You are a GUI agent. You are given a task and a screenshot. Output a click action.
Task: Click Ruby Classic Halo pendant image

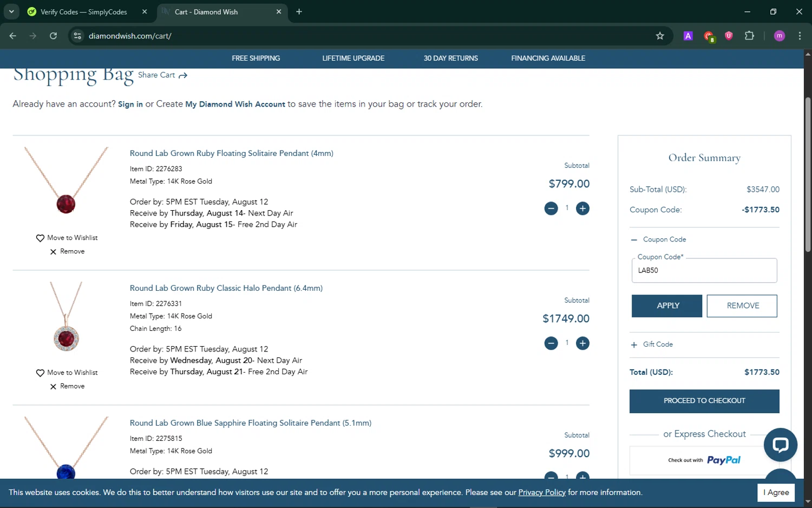pyautogui.click(x=66, y=316)
